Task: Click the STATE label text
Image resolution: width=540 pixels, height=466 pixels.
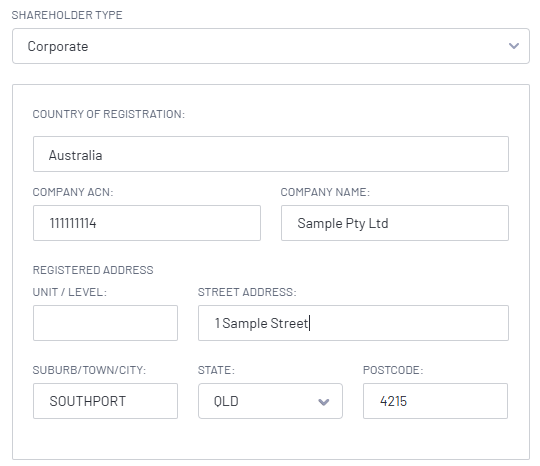Action: coord(216,370)
